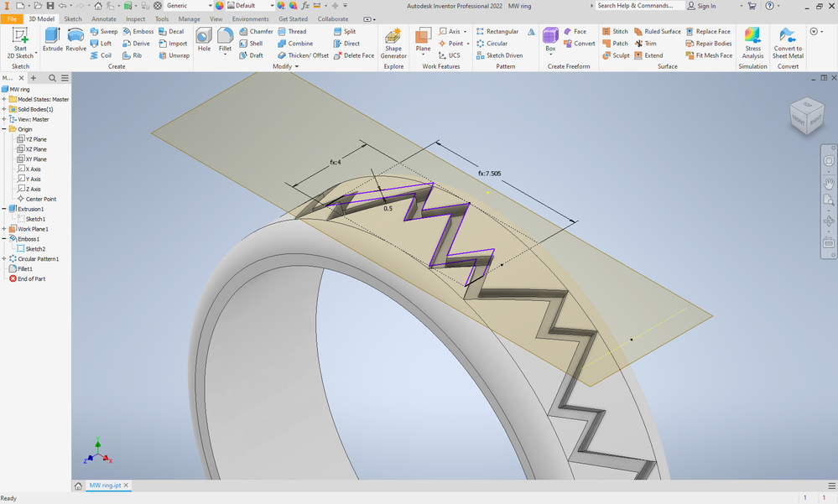Click Convert to Sheet Metal
This screenshot has height=504, width=838.
coord(788,43)
